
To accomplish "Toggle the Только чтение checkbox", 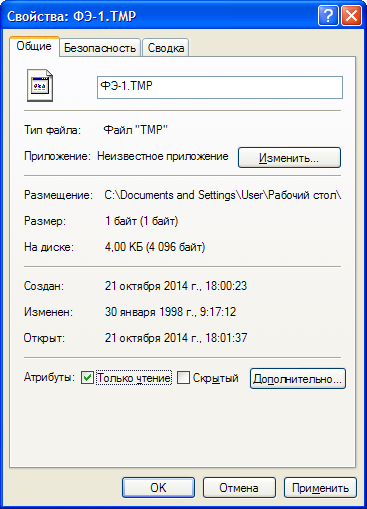I will (87, 378).
